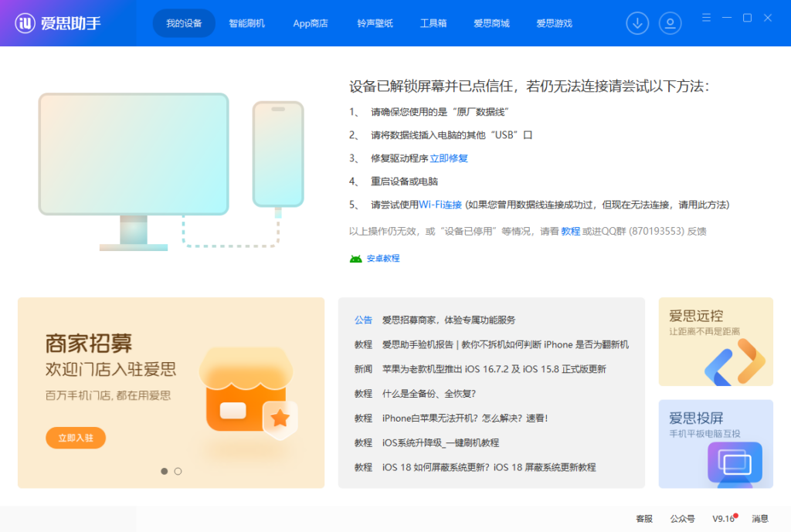This screenshot has height=532, width=791.
Task: Open news about iOS 16.7.2 and iOS 15.8
Action: [494, 369]
